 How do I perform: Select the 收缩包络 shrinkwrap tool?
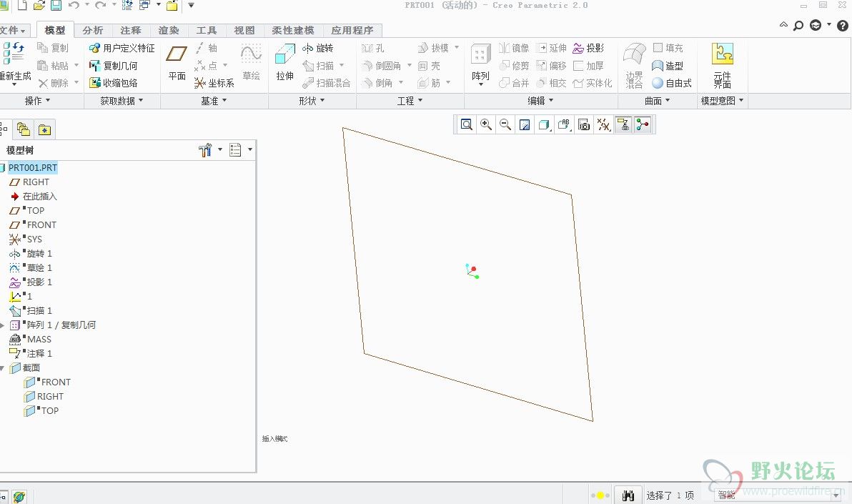tap(114, 83)
